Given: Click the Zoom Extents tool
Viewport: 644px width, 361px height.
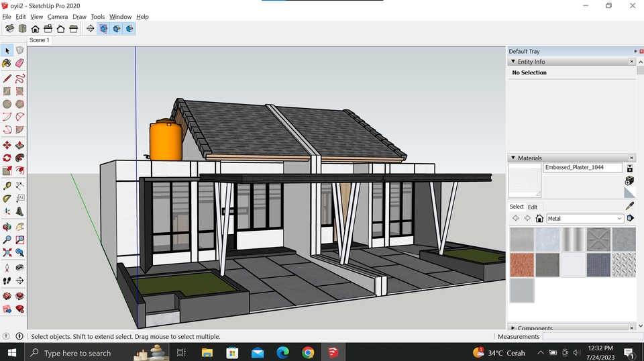Looking at the screenshot, I should [x=7, y=252].
